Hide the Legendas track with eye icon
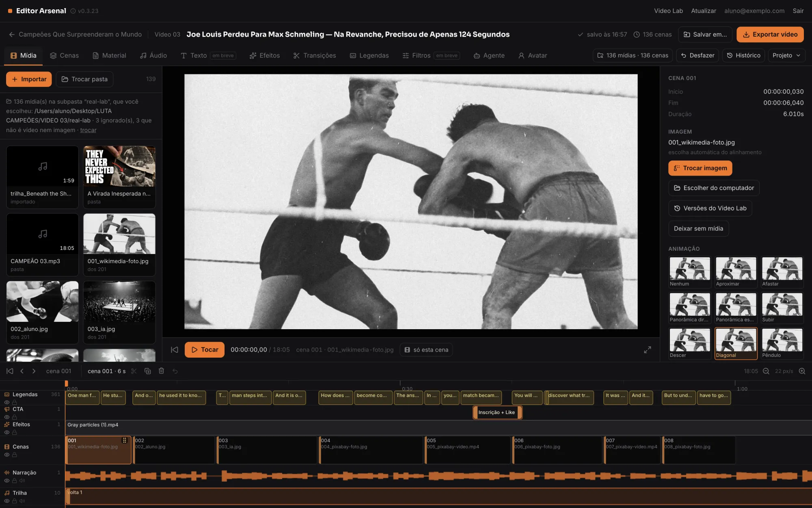 pos(7,402)
